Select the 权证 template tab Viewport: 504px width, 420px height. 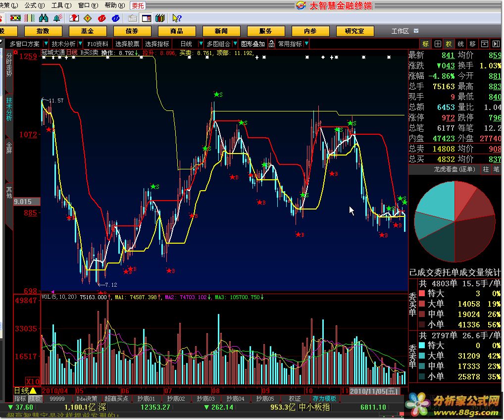coord(295,399)
